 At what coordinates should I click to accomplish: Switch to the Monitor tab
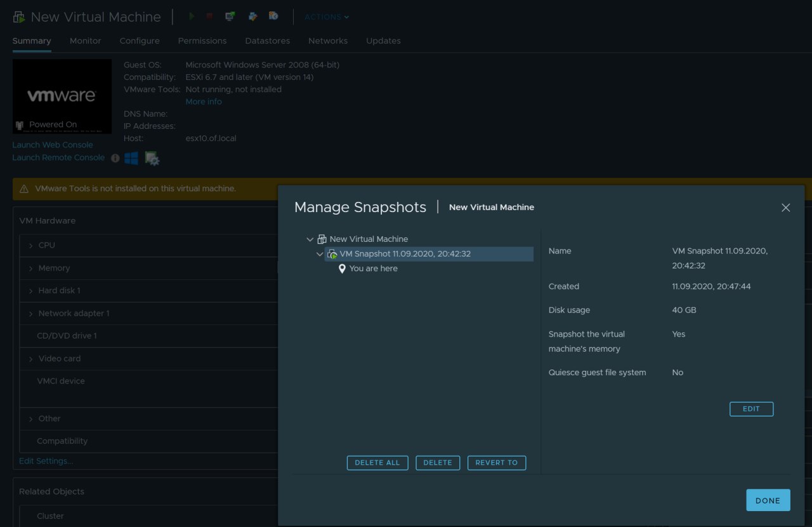tap(86, 41)
